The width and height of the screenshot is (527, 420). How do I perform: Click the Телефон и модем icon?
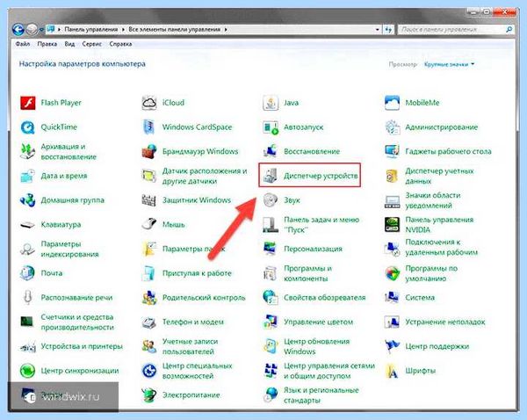149,322
